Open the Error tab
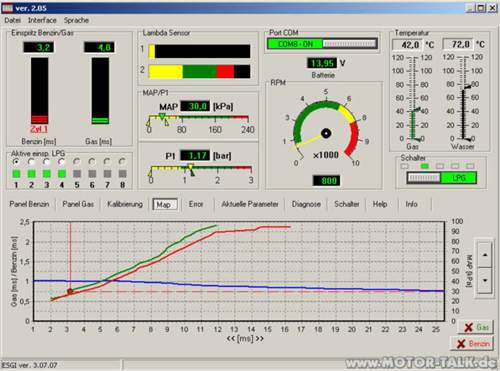This screenshot has width=500, height=371. [x=196, y=204]
